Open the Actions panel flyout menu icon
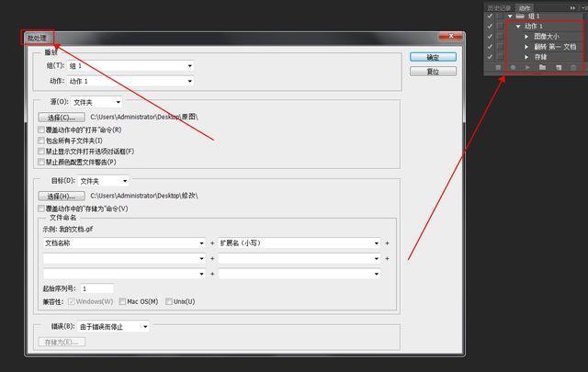 (584, 7)
